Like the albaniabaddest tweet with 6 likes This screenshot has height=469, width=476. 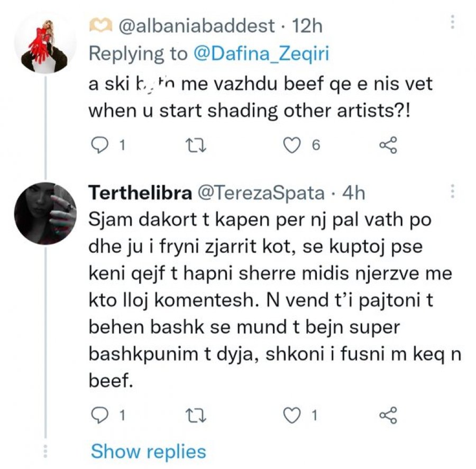coord(292,145)
